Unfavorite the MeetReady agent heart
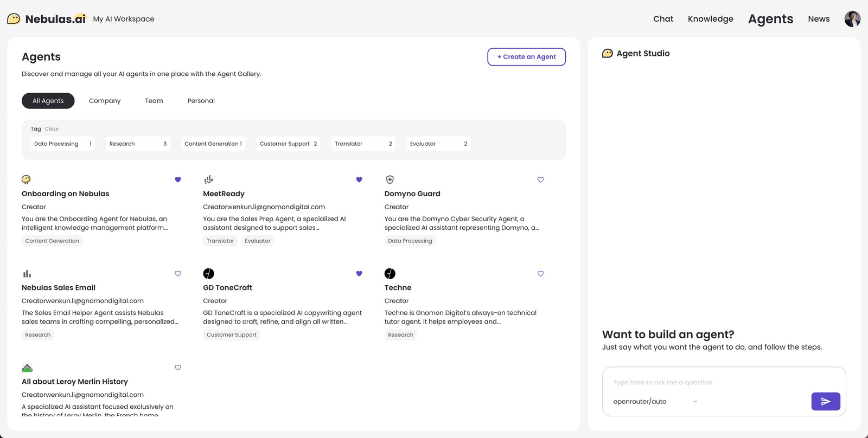868x438 pixels. coord(359,179)
